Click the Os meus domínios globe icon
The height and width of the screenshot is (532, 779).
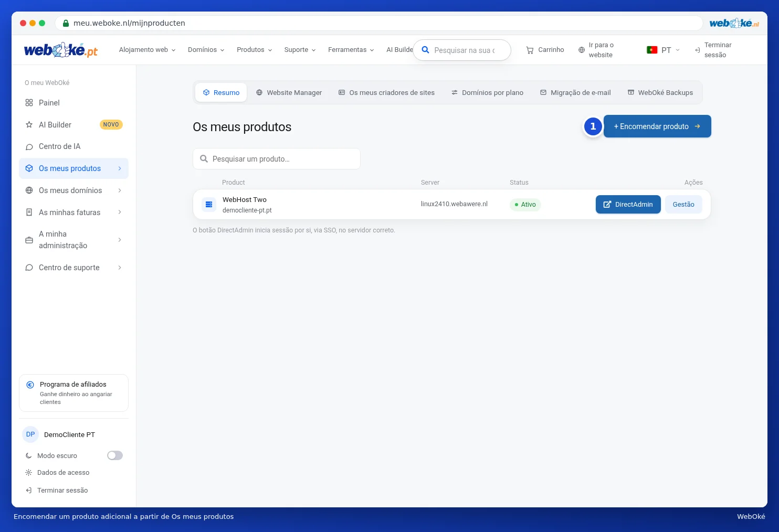[29, 190]
